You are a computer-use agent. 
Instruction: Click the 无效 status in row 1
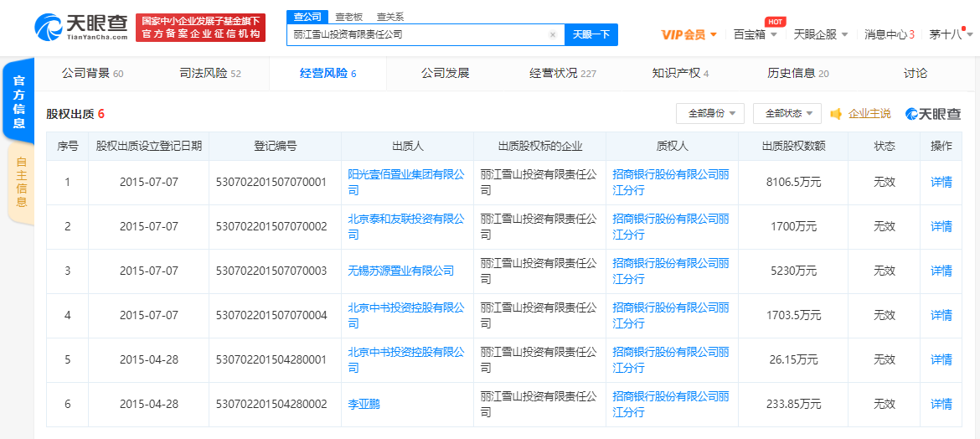coord(885,182)
